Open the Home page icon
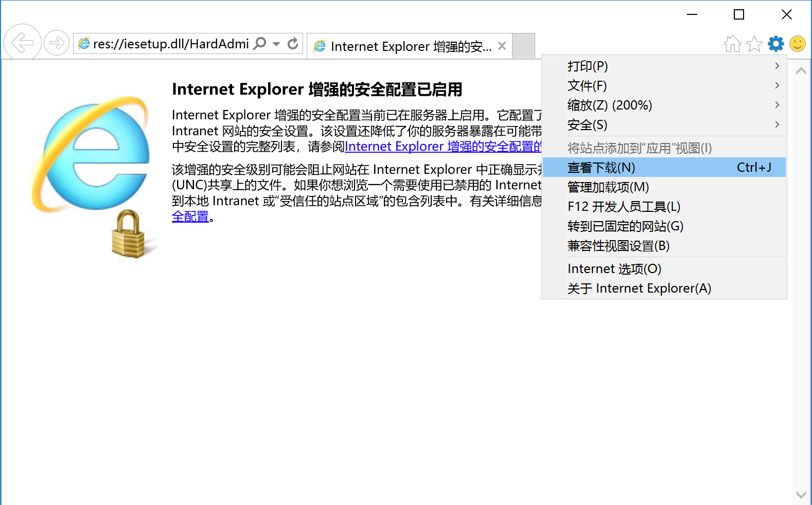Viewport: 812px width, 505px height. [732, 44]
